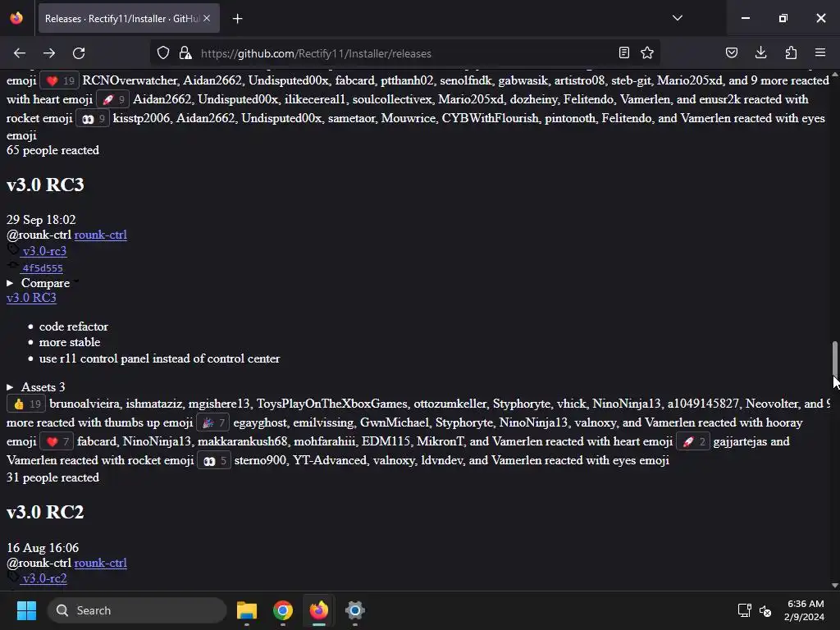Click '65 people reacted' text

tap(52, 150)
